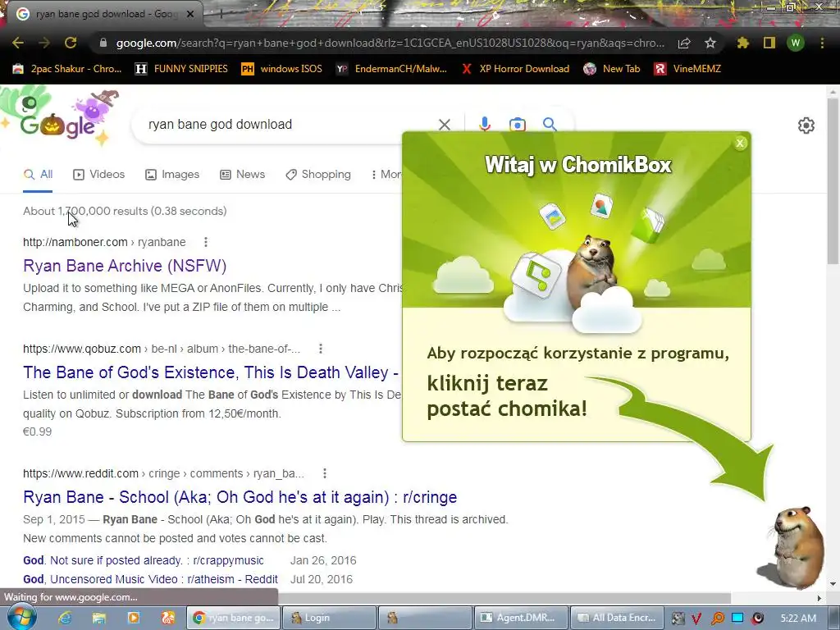
Task: Open the VineMEMZ bookmark
Action: [687, 69]
